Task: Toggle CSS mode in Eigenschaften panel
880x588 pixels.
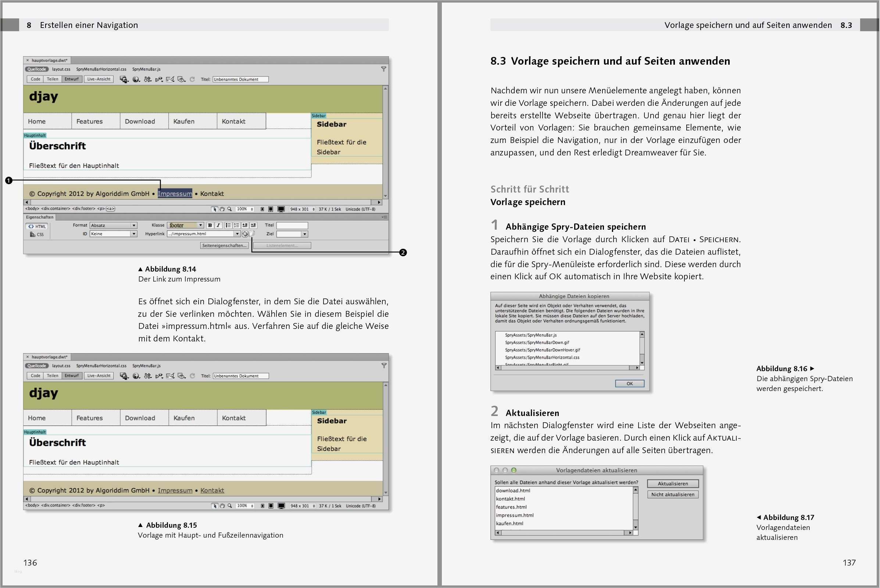Action: (37, 235)
